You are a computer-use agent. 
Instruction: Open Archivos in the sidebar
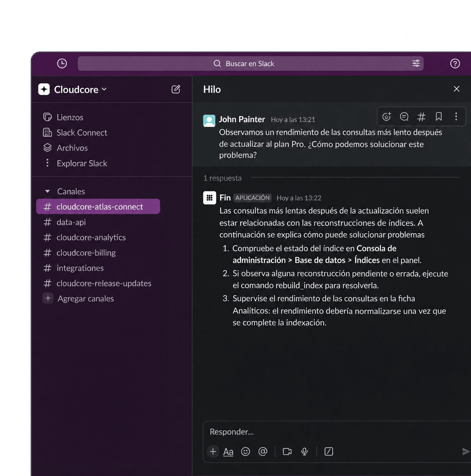65,148
